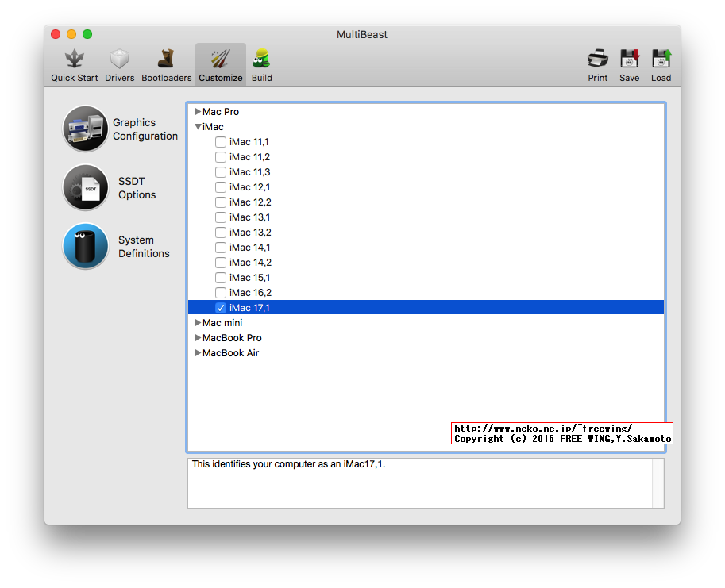Zoom the MultiBeast window with green button

(x=87, y=34)
